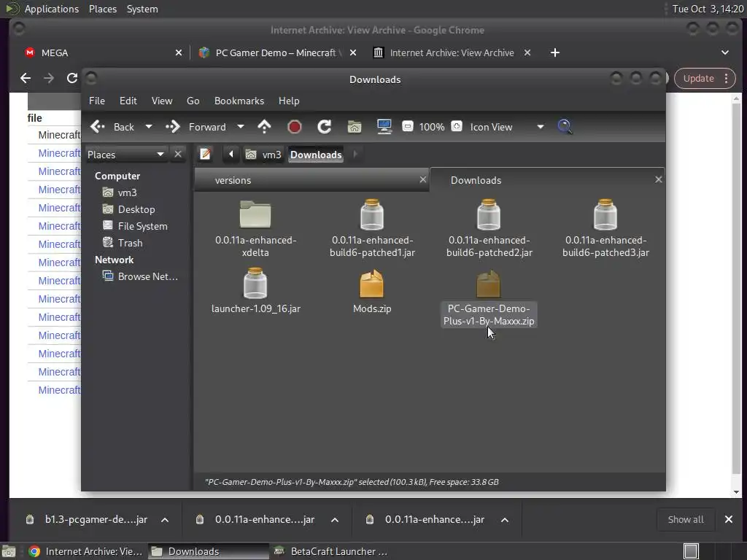Select 0.0.11a-enhanced-build6-patched2.jar file

pyautogui.click(x=489, y=227)
